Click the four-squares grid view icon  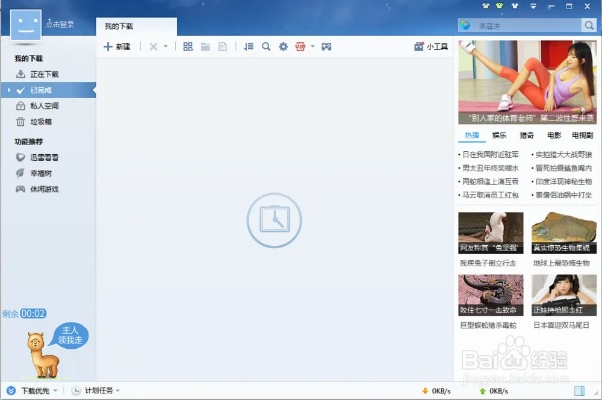(x=188, y=46)
